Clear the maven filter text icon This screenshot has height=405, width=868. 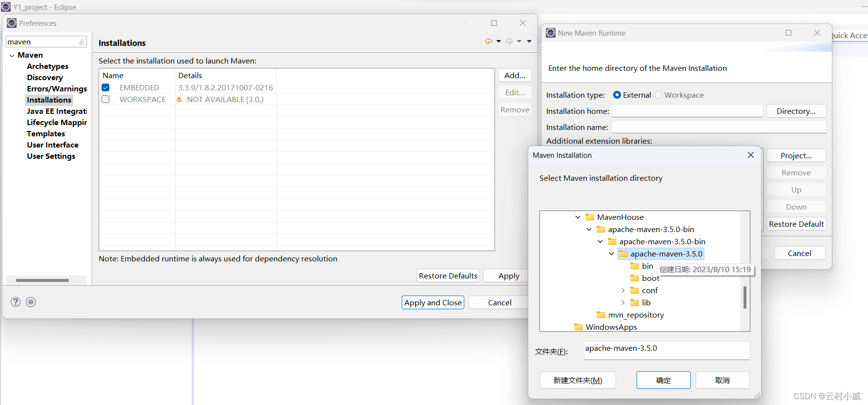(x=82, y=42)
